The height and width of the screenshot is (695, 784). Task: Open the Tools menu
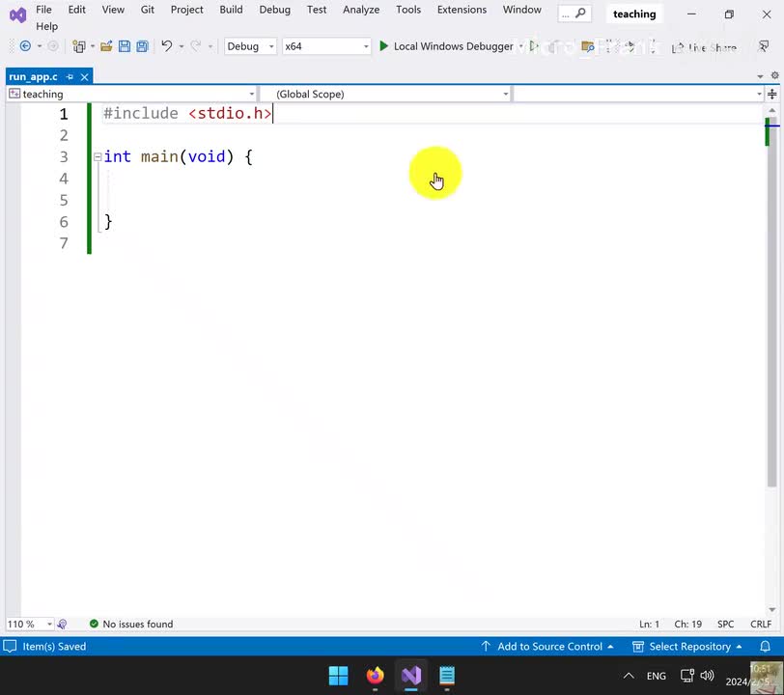point(408,10)
